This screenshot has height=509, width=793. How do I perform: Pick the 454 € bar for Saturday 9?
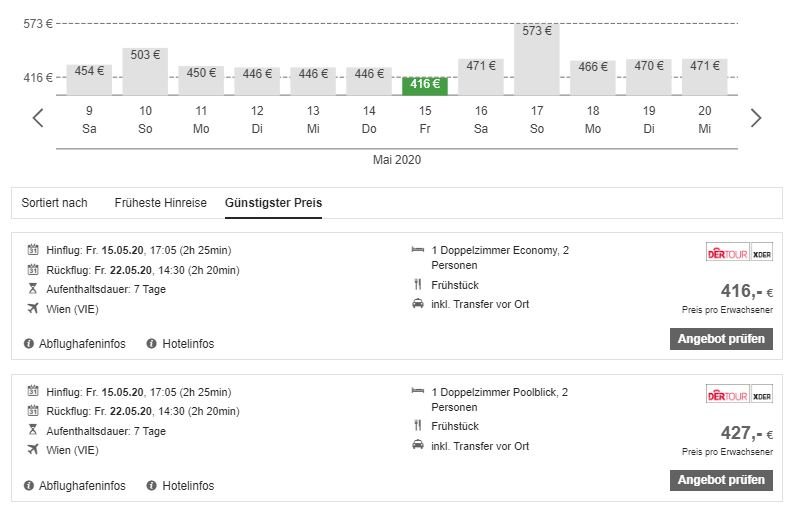click(89, 80)
